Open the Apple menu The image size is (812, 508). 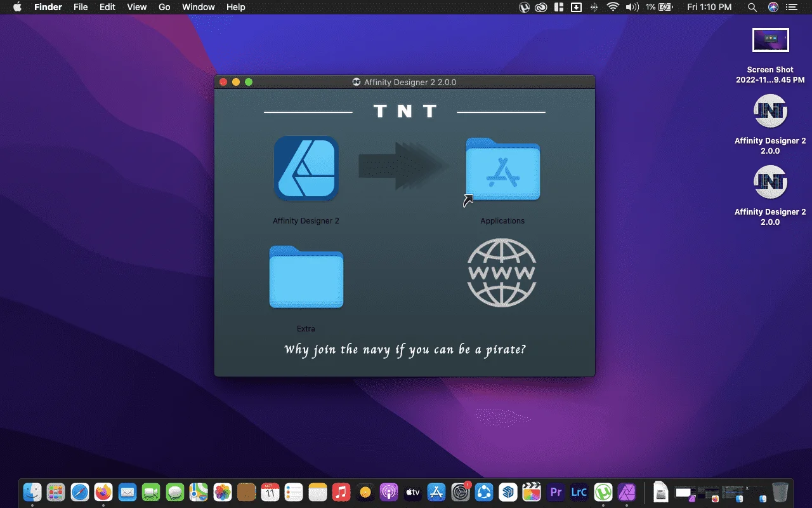[17, 7]
